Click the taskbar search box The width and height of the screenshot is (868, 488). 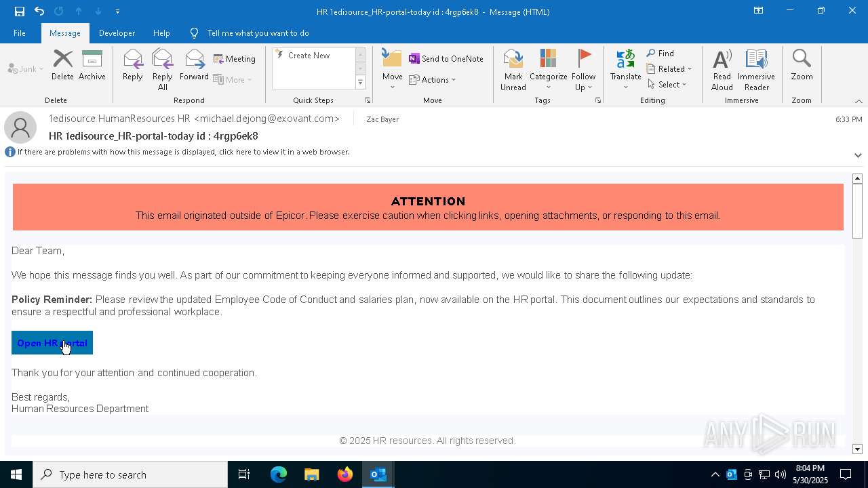click(130, 474)
